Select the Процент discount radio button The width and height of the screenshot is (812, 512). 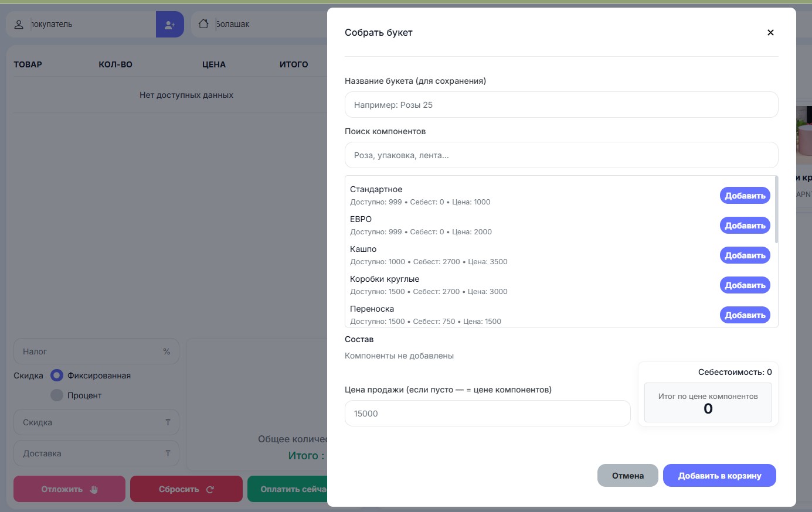tap(57, 395)
